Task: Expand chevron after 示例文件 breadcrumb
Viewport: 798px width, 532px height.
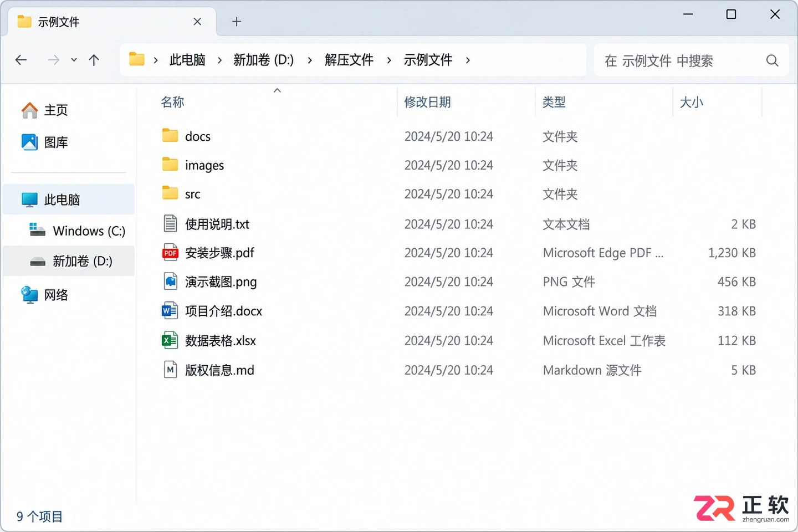Action: click(468, 60)
